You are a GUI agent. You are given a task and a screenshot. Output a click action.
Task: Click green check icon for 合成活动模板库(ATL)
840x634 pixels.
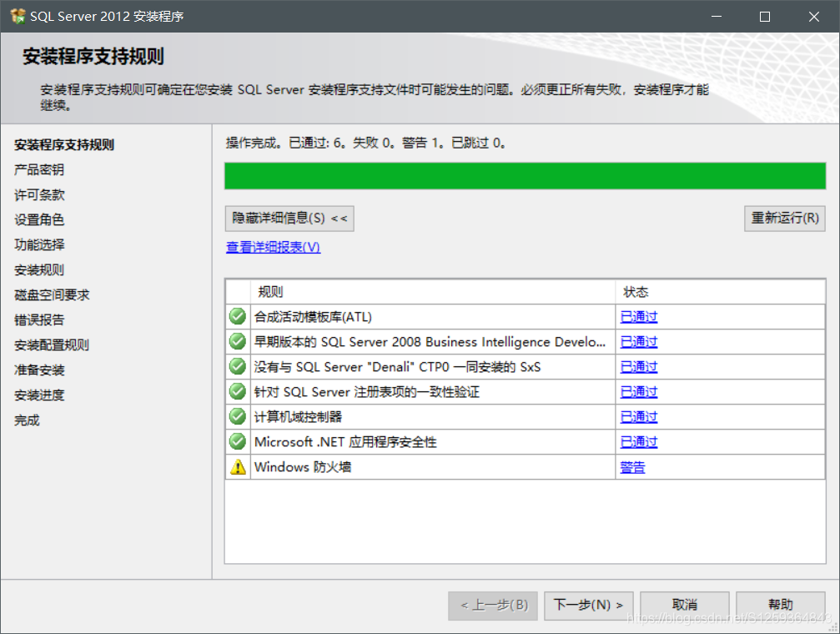[238, 316]
